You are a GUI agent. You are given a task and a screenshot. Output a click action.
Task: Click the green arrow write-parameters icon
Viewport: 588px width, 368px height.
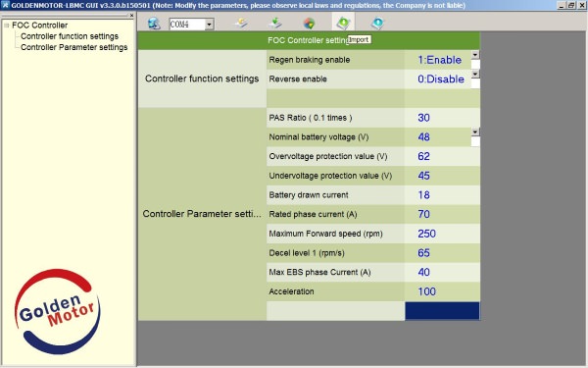pyautogui.click(x=275, y=24)
